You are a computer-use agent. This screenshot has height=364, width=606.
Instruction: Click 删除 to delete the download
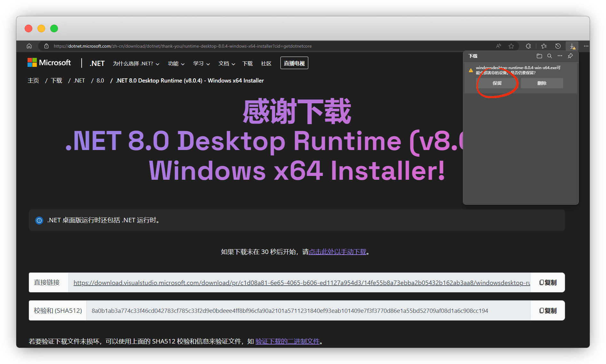[542, 83]
